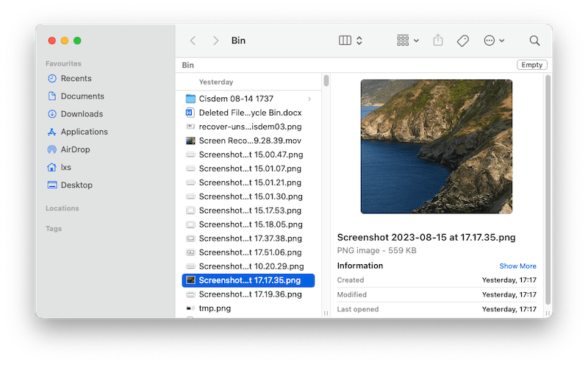588x365 pixels.
Task: Click the Downloads arrow icon
Action: pyautogui.click(x=52, y=114)
